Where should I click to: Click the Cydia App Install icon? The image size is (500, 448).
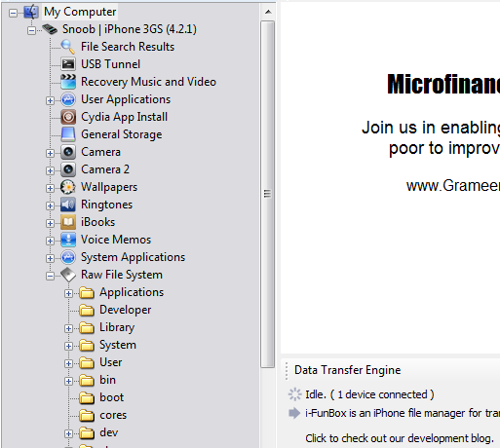[68, 117]
